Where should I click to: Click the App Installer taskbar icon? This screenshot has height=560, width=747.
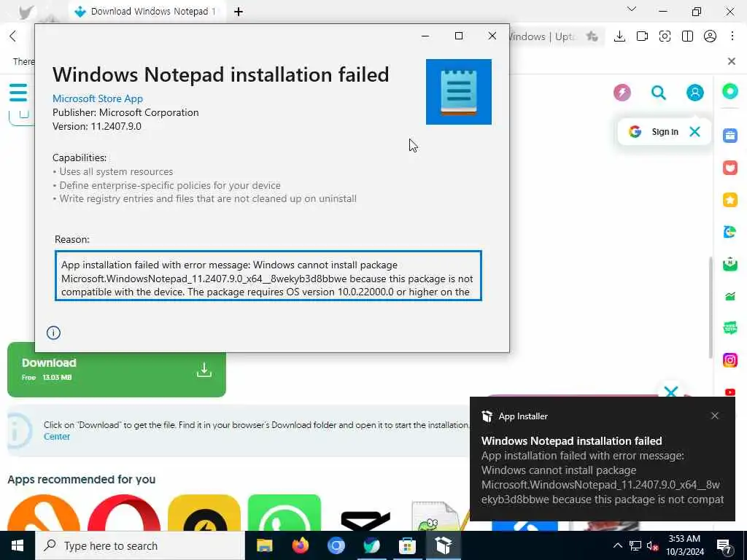pos(443,545)
